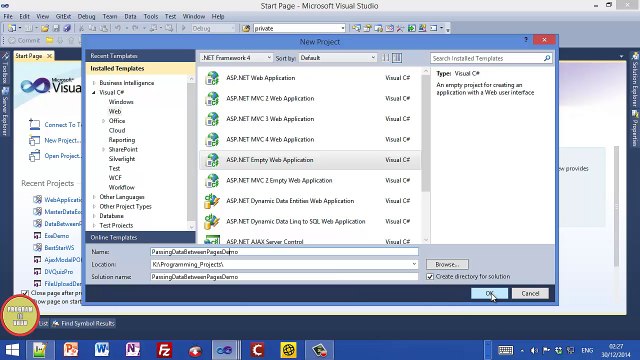The image size is (640, 360).
Task: Click in the project Name input field
Action: click(x=284, y=252)
